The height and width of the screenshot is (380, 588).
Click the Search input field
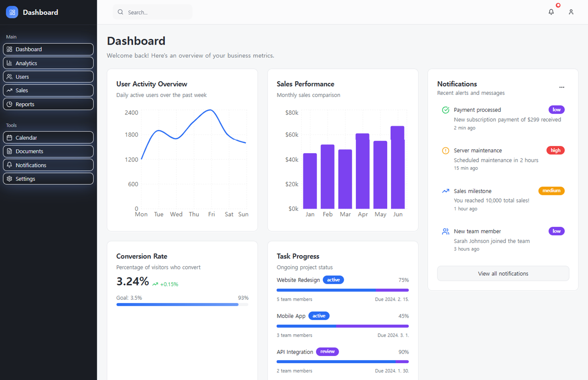pyautogui.click(x=152, y=12)
